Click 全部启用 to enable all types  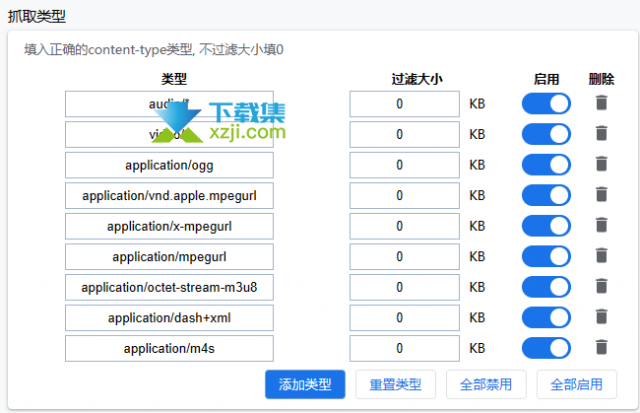coord(577,384)
